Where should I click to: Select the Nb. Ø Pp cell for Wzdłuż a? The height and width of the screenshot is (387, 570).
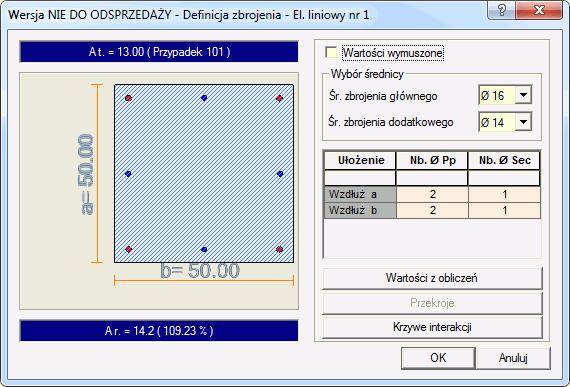point(432,194)
